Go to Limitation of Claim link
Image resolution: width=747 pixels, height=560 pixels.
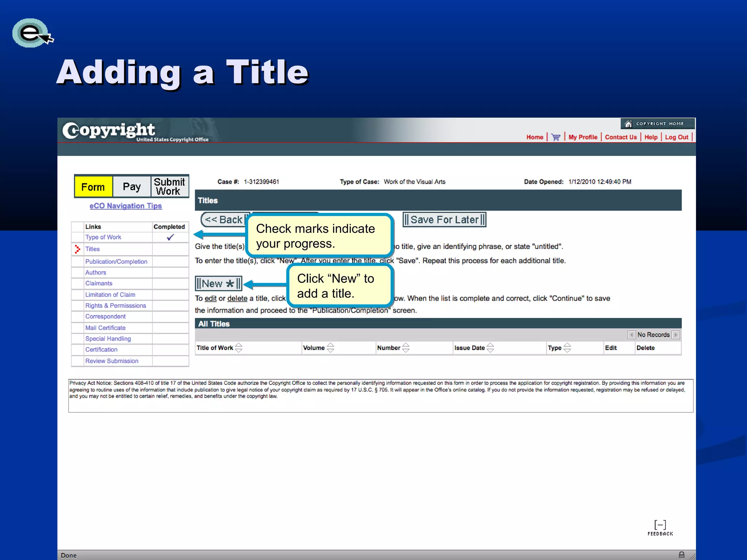point(110,295)
